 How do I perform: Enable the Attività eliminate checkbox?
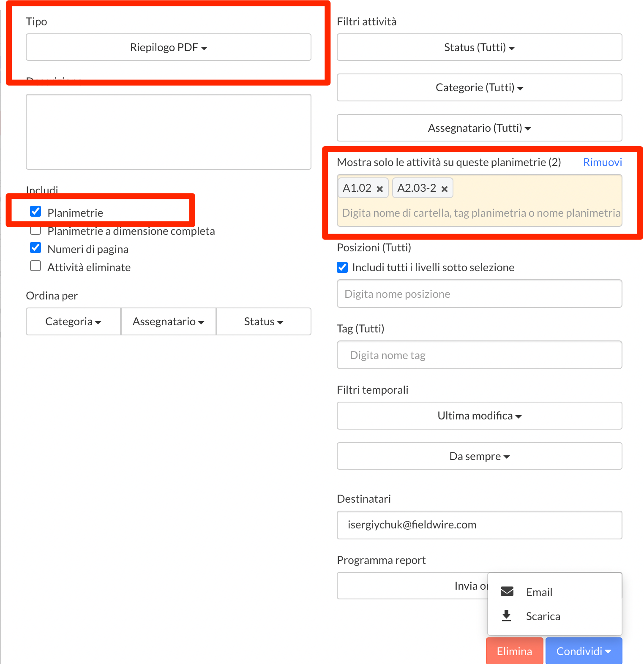click(36, 266)
